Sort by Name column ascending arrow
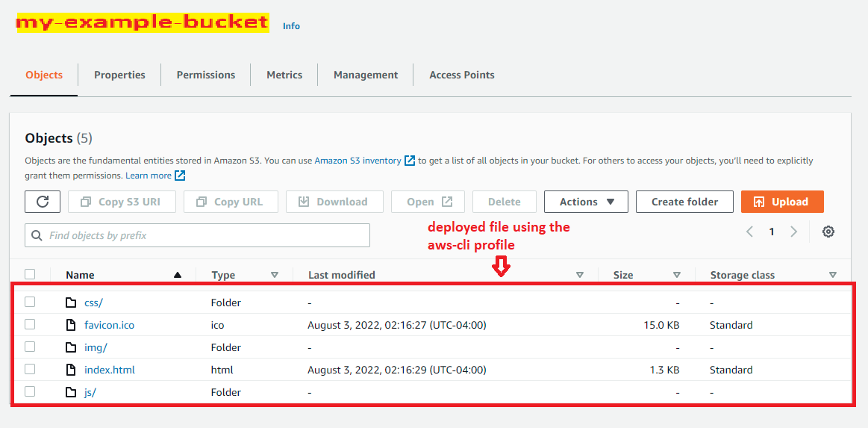868x428 pixels. [178, 275]
